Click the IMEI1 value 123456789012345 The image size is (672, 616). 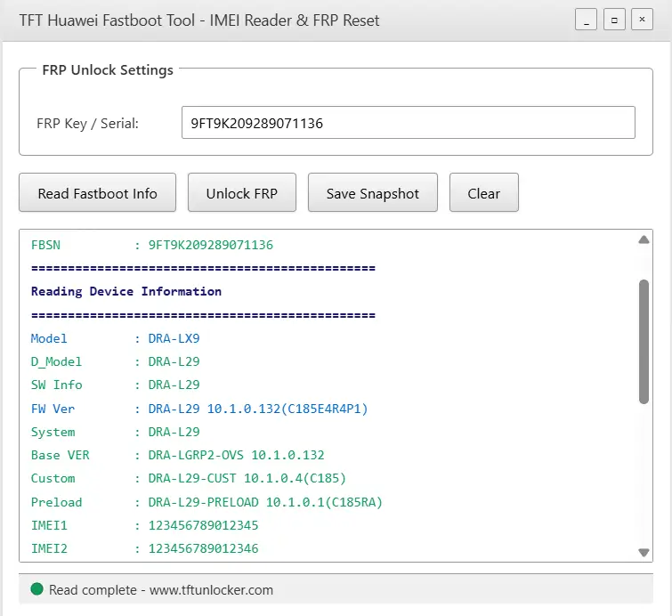[203, 525]
